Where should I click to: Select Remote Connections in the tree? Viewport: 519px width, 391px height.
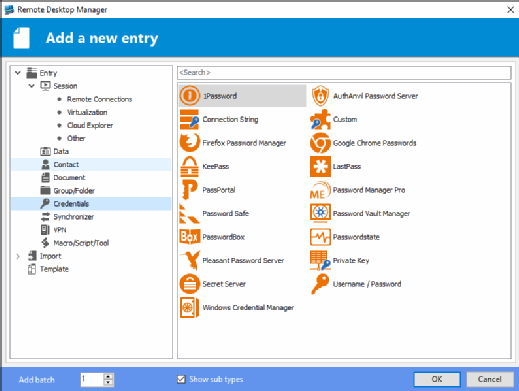[x=99, y=99]
